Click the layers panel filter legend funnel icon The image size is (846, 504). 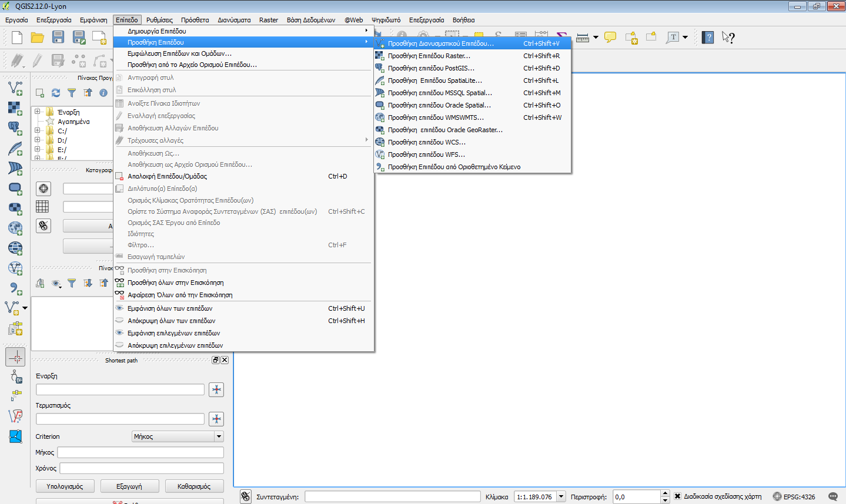pos(72,283)
